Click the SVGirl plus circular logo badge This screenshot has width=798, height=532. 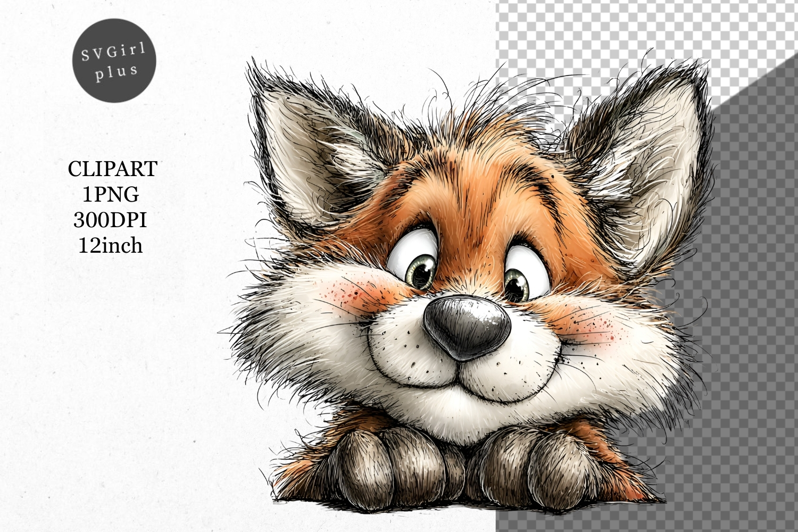point(114,63)
